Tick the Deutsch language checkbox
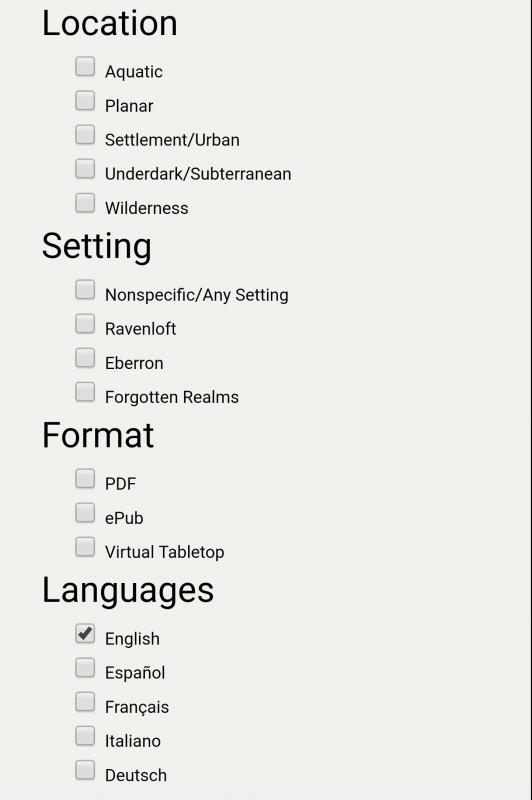The image size is (532, 800). (x=85, y=770)
